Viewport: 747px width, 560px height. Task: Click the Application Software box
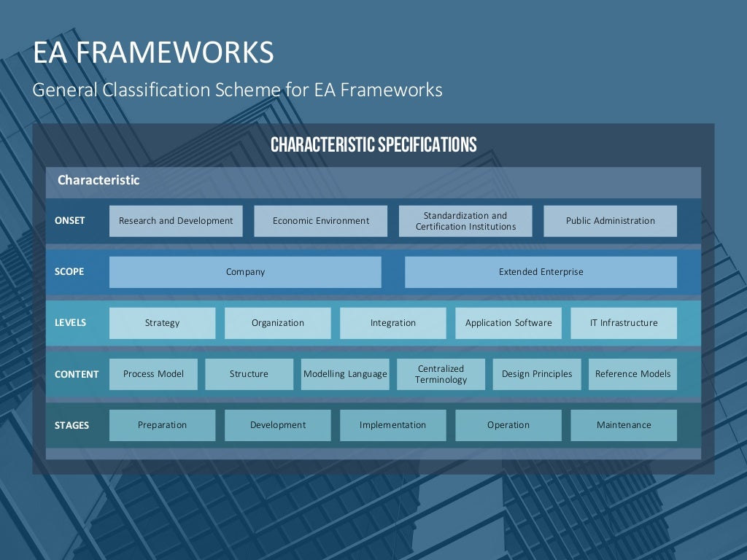[x=508, y=323]
